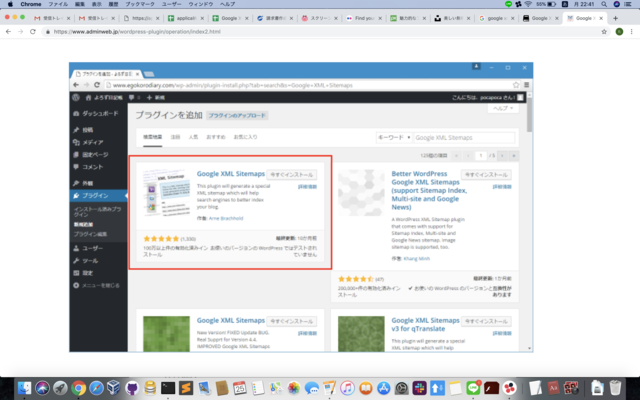Reload the adminweb.jp page
Image resolution: width=640 pixels, height=400 pixels.
[x=33, y=31]
